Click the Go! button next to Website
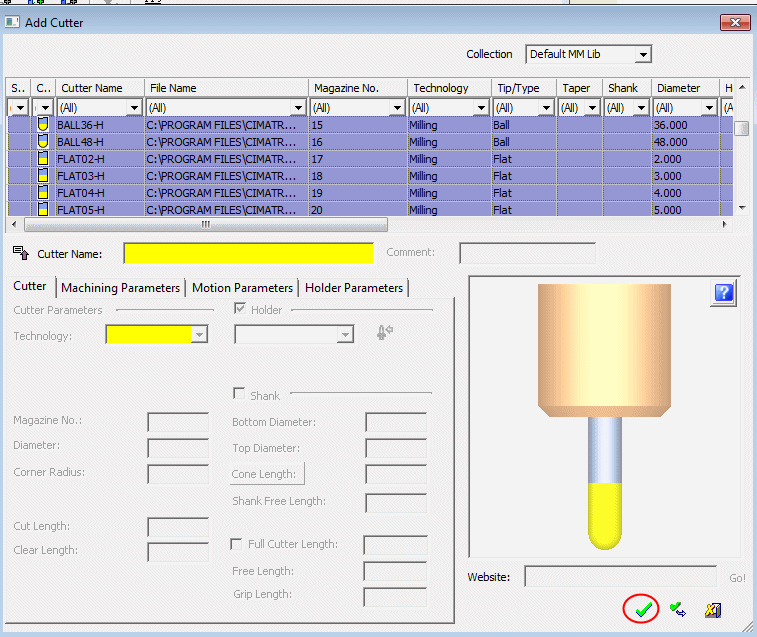 click(736, 578)
